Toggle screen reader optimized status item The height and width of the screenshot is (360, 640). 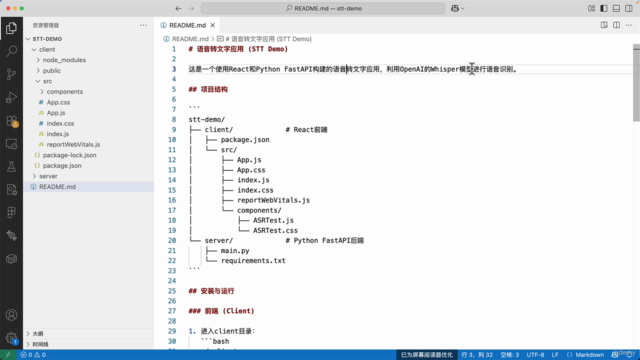[427, 355]
